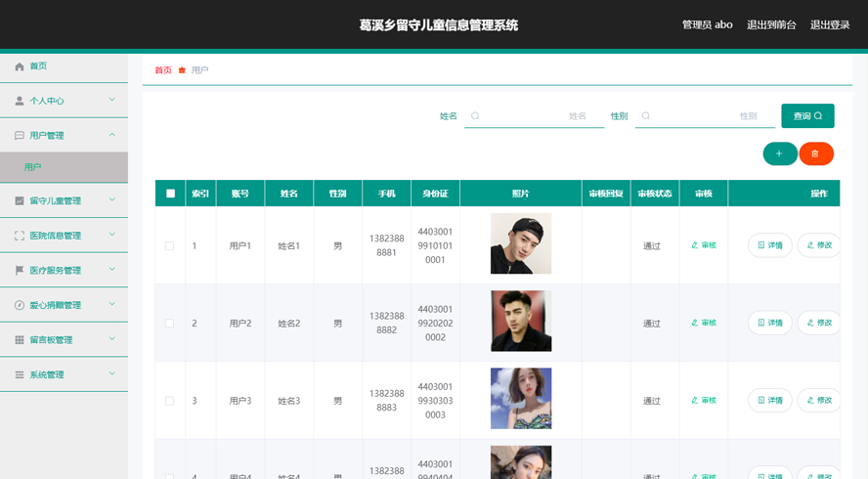Click the home icon in breadcrumb
Image resolution: width=868 pixels, height=479 pixels.
pos(182,70)
